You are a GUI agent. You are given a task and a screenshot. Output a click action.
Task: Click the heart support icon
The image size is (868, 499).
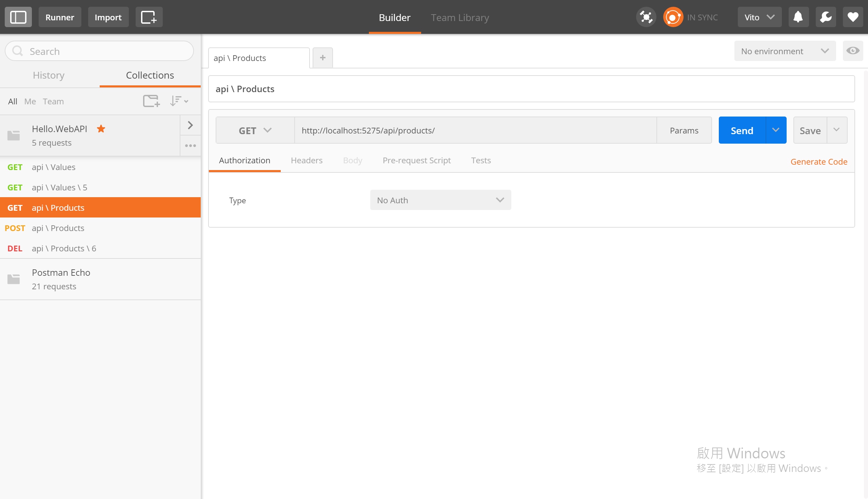coord(852,17)
